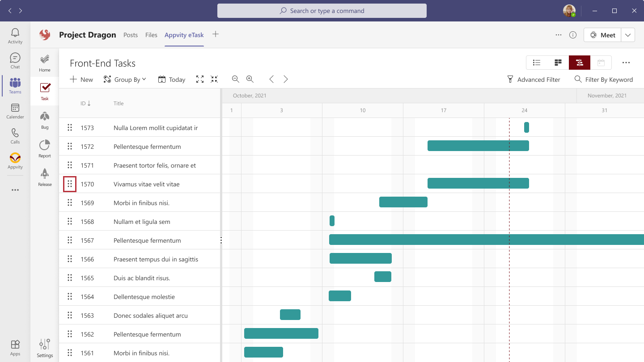Open the Group By dropdown

[125, 79]
